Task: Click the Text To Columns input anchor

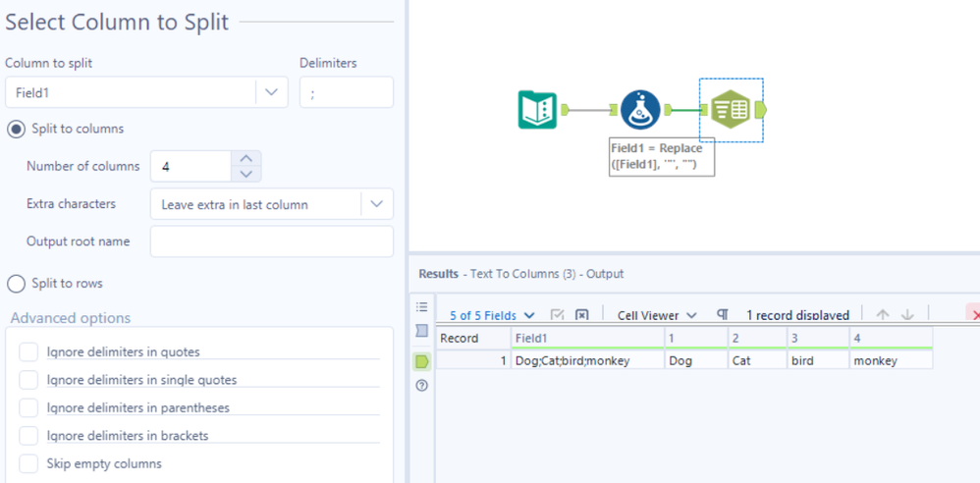Action: coord(704,110)
